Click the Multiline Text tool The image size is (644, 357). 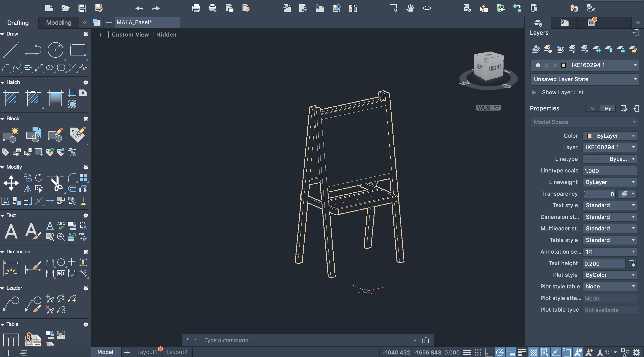(11, 231)
